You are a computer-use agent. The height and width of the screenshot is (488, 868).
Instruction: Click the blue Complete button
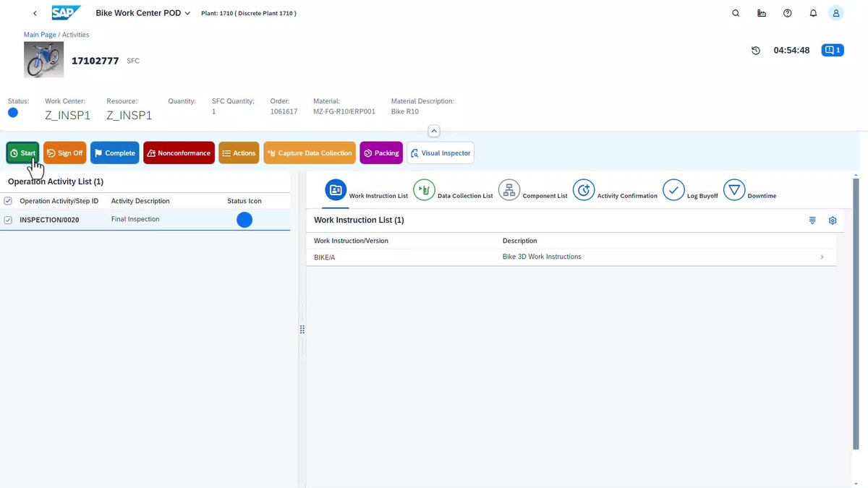pos(115,153)
